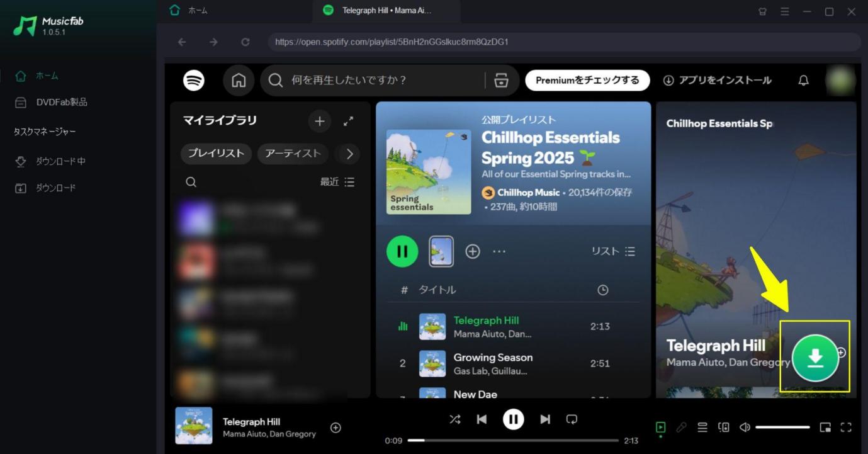Click アプリをインストール link
This screenshot has height=454, width=868.
(x=717, y=80)
